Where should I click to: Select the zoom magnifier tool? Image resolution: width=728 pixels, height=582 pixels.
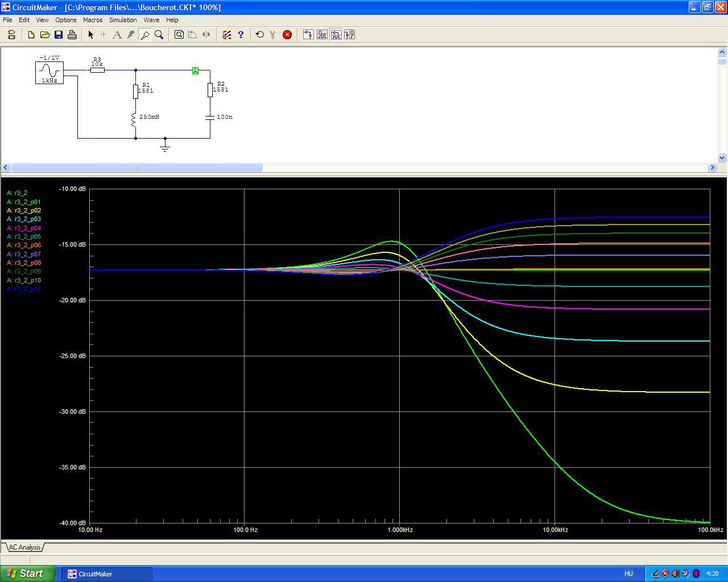pos(159,35)
